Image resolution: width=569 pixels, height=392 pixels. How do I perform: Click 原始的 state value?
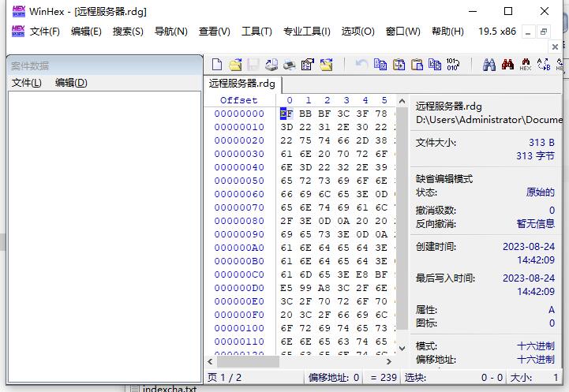pyautogui.click(x=541, y=192)
